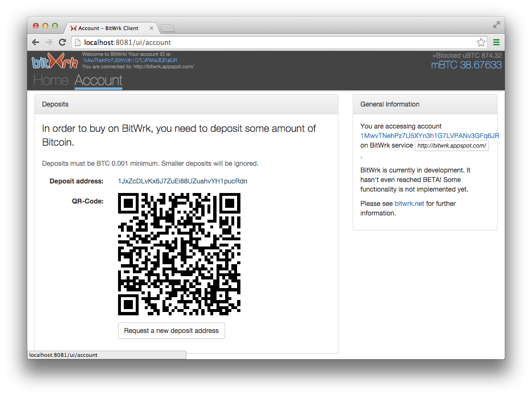Reload the page with the refresh icon
This screenshot has width=532, height=397.
[x=62, y=43]
